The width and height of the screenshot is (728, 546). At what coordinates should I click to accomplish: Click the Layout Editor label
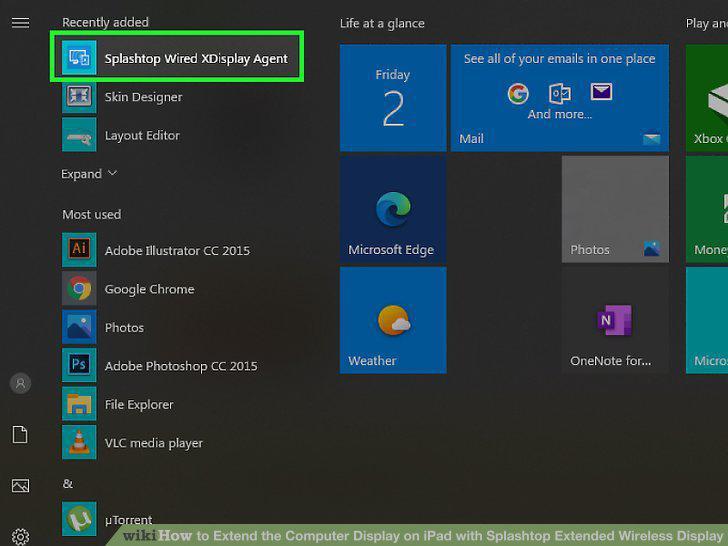(x=142, y=136)
